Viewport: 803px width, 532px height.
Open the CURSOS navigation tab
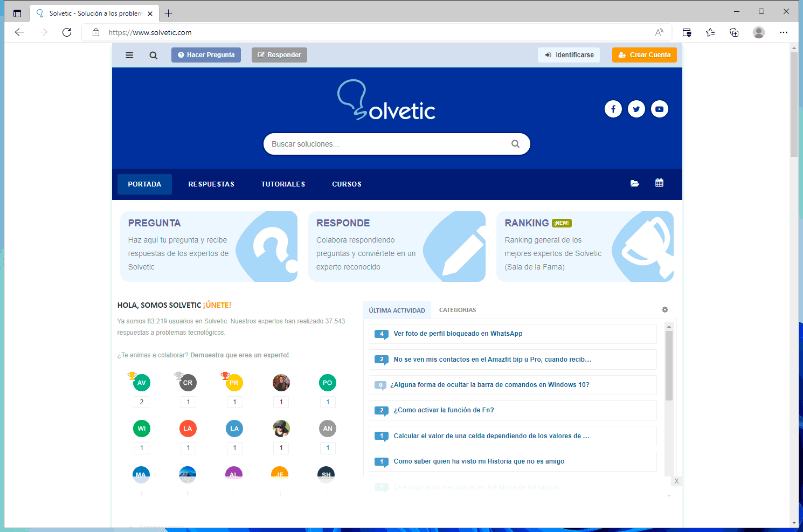tap(347, 184)
